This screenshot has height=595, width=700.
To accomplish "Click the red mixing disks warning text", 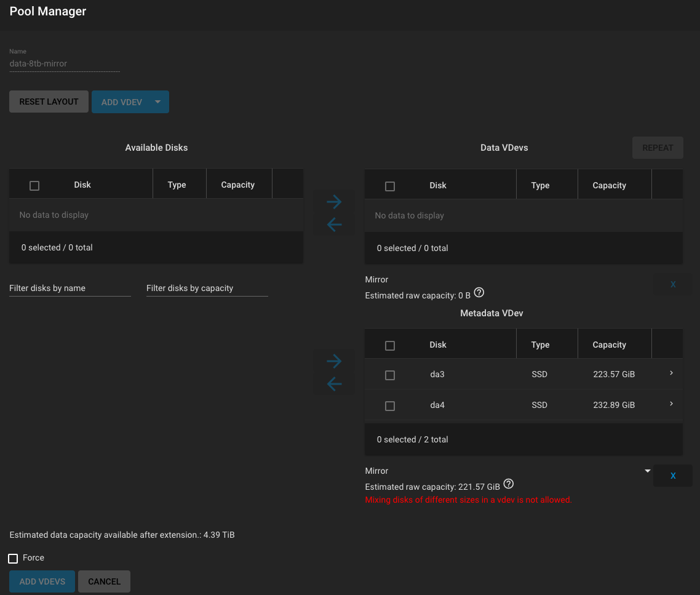I will 468,500.
